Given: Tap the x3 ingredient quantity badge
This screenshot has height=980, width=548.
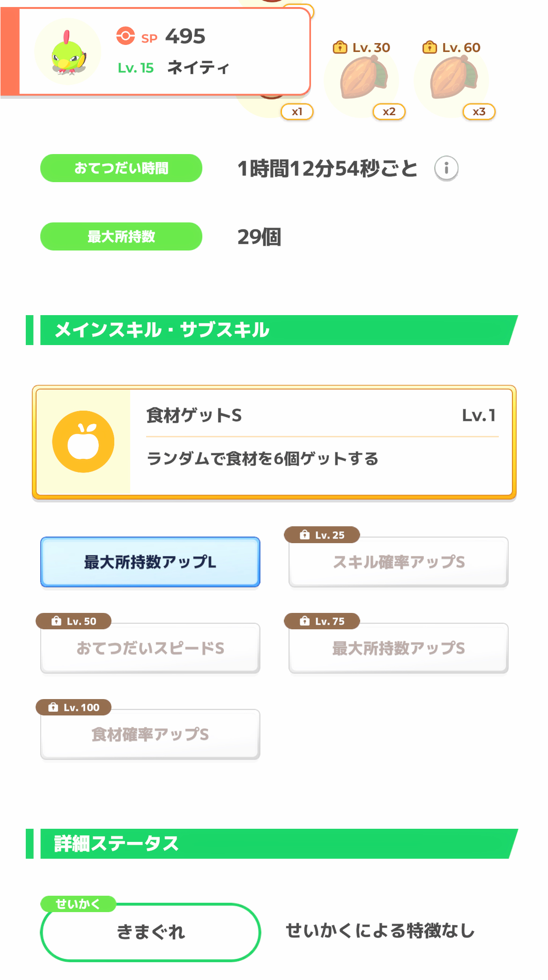Looking at the screenshot, I should click(479, 112).
